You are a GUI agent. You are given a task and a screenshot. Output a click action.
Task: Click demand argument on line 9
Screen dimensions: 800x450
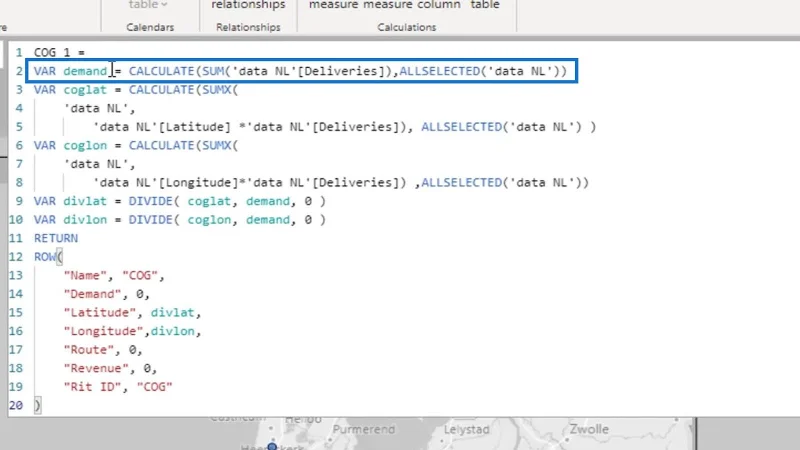[268, 201]
